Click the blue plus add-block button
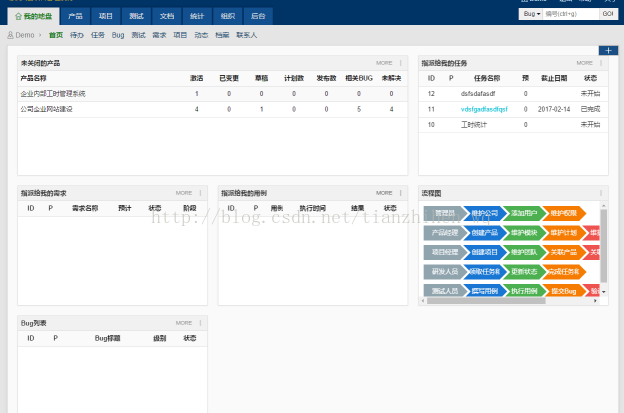This screenshot has width=624, height=413. point(608,51)
